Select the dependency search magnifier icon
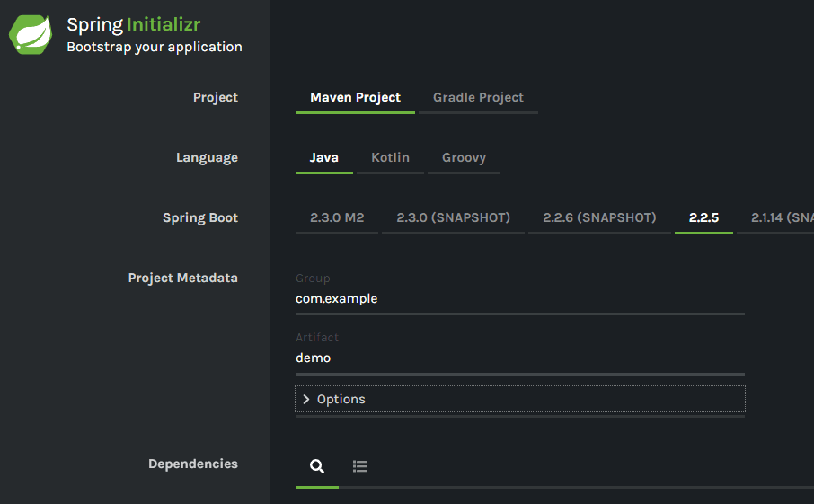 tap(316, 465)
